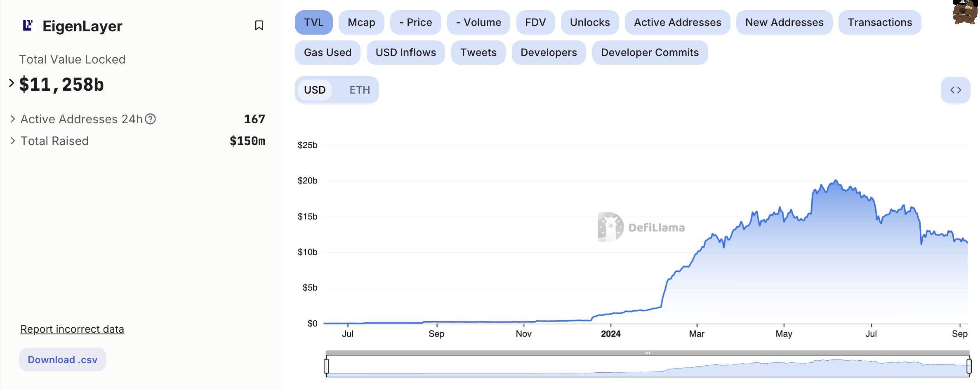Toggle the Active Addresses chart metric
This screenshot has height=390, width=980.
[678, 22]
